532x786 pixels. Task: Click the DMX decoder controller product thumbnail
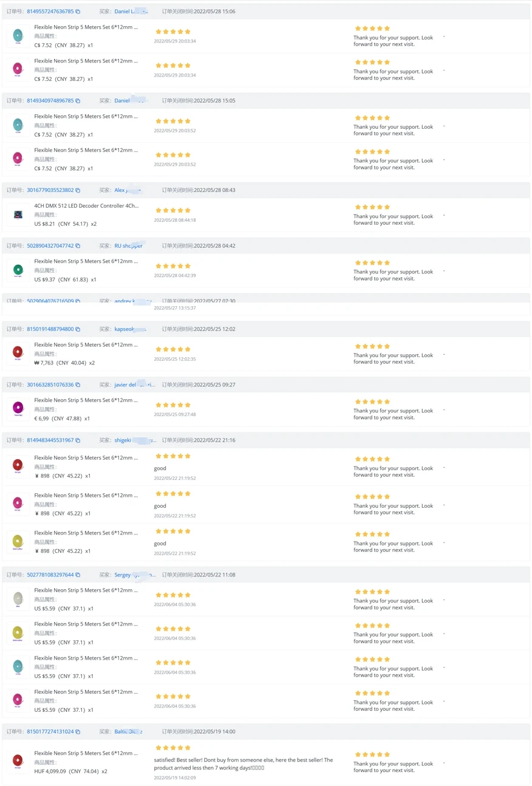18,214
